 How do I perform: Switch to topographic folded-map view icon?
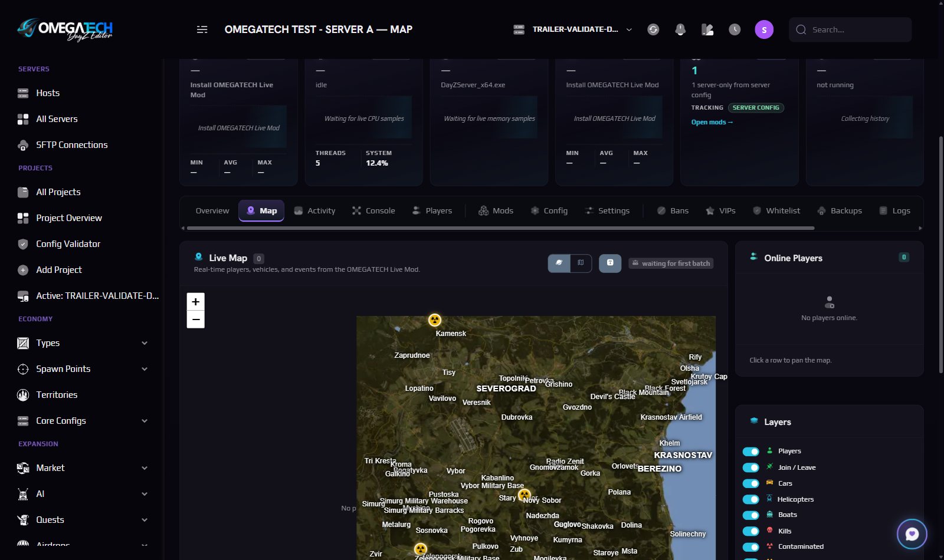point(581,263)
